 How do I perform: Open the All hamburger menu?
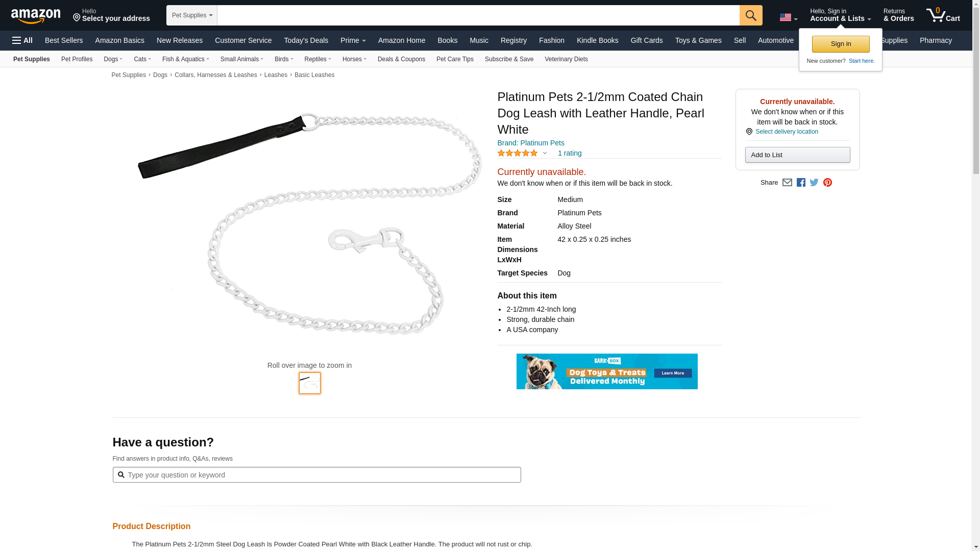tap(22, 40)
